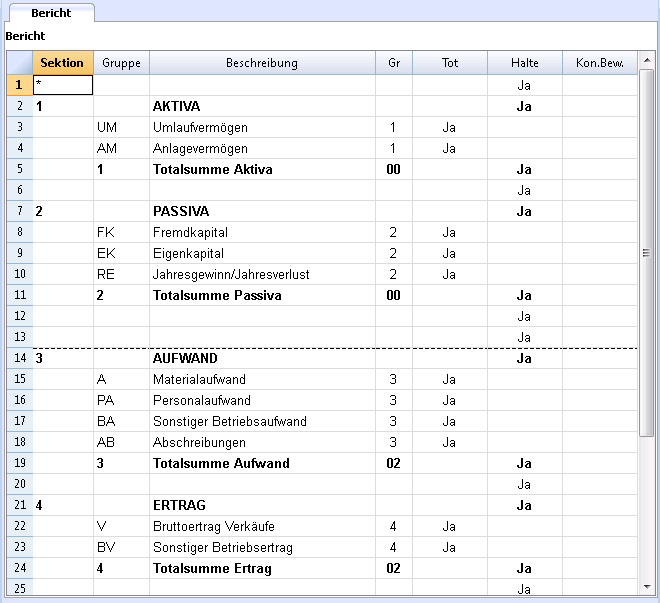Click the vertical scrollbar thumb
The image size is (660, 603).
646,253
